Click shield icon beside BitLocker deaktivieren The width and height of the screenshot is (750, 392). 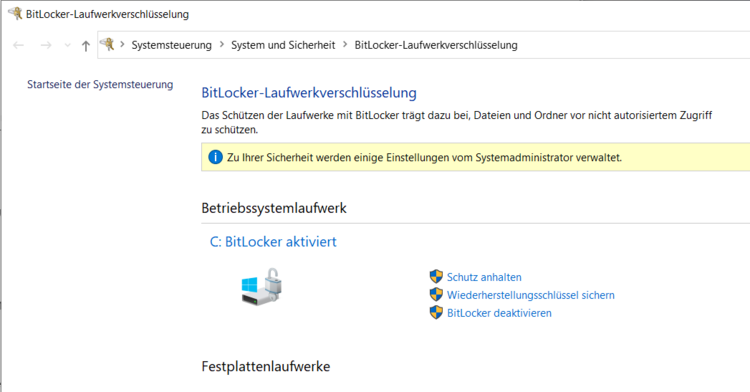coord(436,313)
